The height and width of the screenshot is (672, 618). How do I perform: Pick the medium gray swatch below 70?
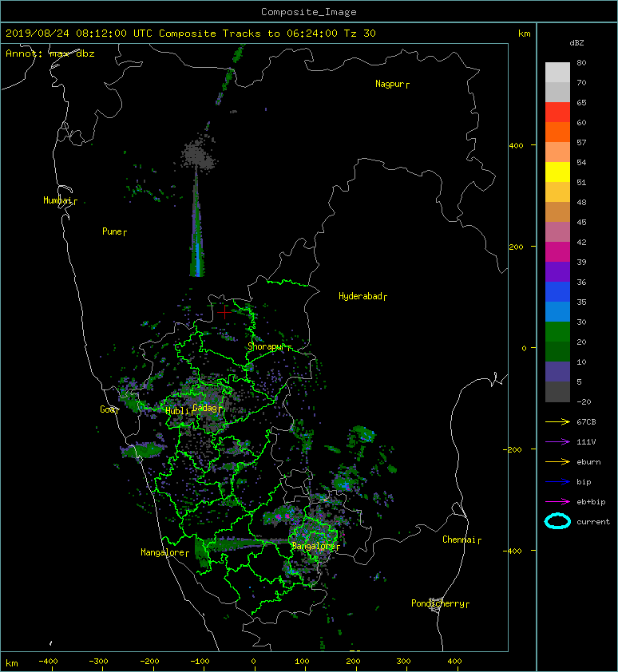click(x=557, y=92)
